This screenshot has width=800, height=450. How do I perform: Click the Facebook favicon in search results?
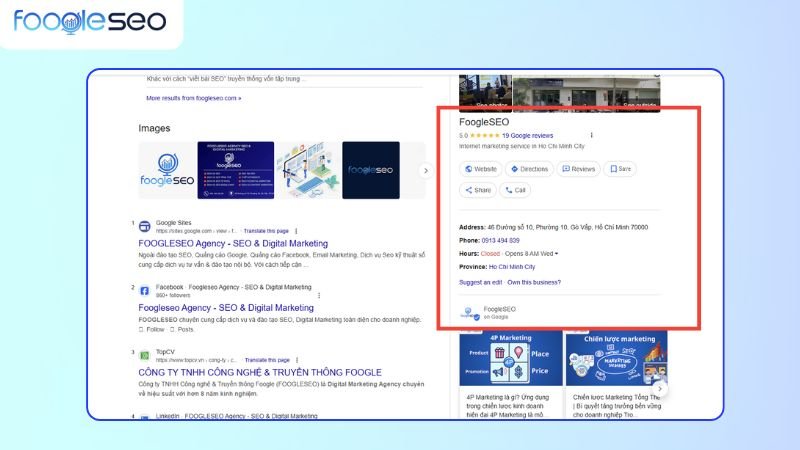tap(145, 290)
